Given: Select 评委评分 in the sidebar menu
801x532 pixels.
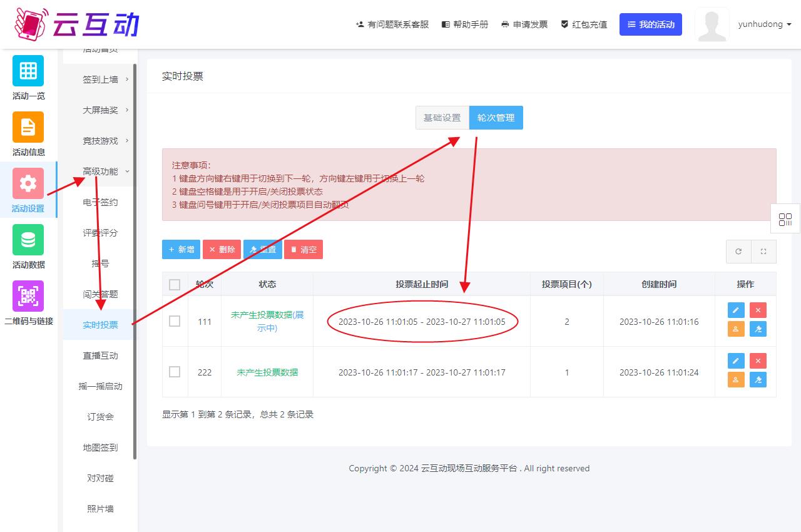Looking at the screenshot, I should click(100, 233).
